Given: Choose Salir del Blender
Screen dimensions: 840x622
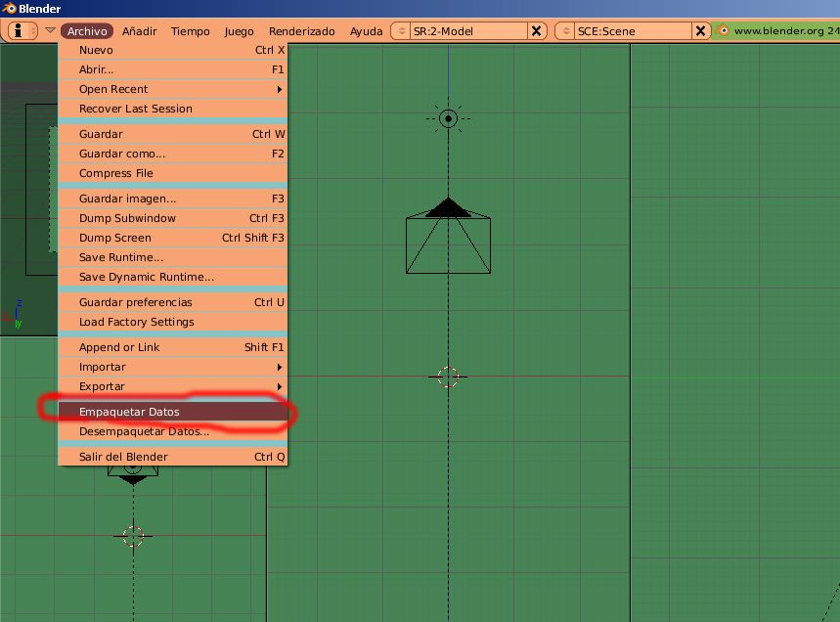Looking at the screenshot, I should 172,457.
